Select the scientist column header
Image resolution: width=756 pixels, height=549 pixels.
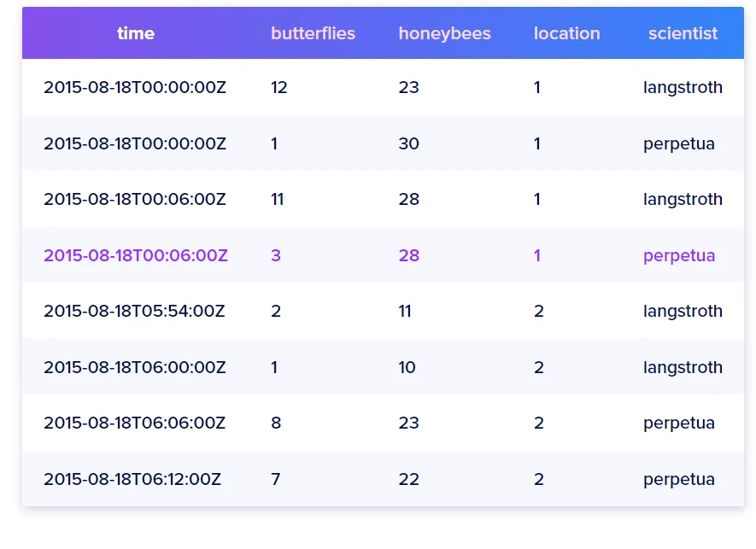(683, 34)
